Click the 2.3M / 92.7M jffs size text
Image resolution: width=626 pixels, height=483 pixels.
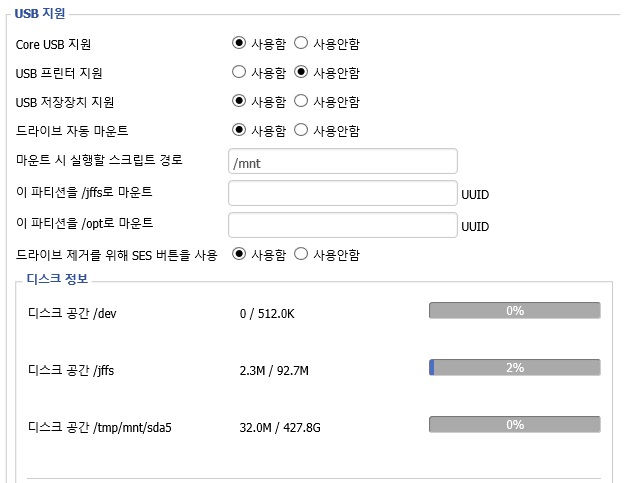click(274, 371)
